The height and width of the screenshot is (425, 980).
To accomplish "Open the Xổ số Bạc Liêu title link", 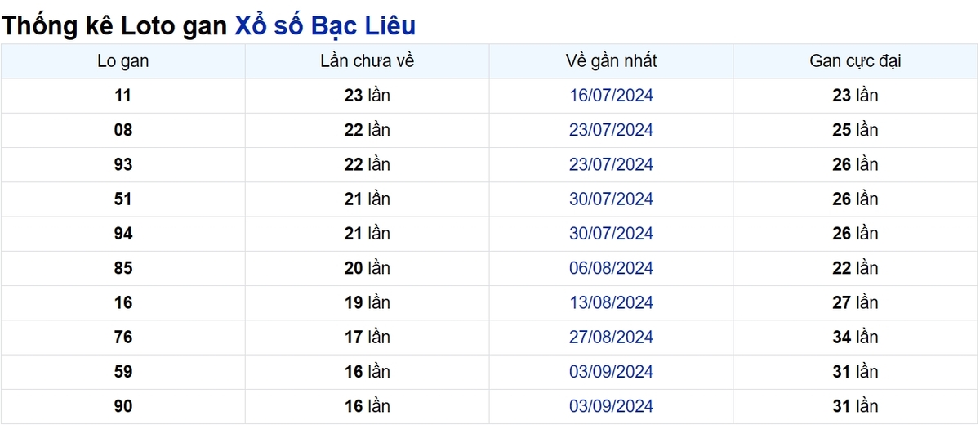I will (x=325, y=25).
